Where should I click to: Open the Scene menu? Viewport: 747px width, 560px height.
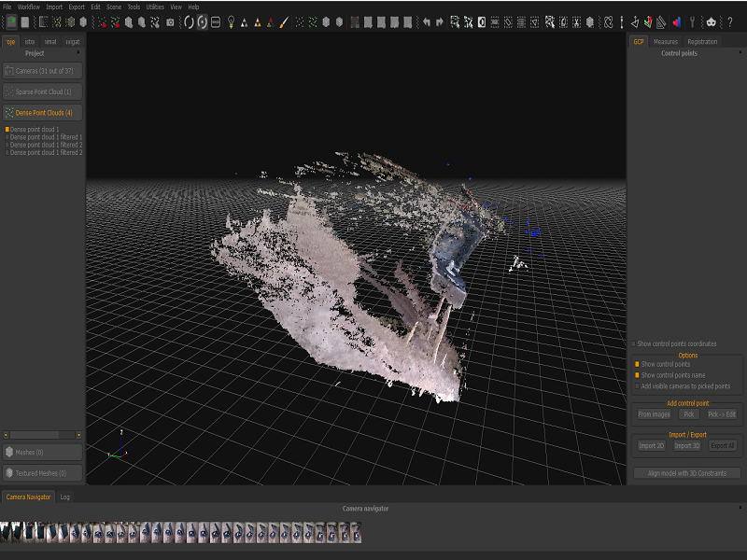click(114, 7)
